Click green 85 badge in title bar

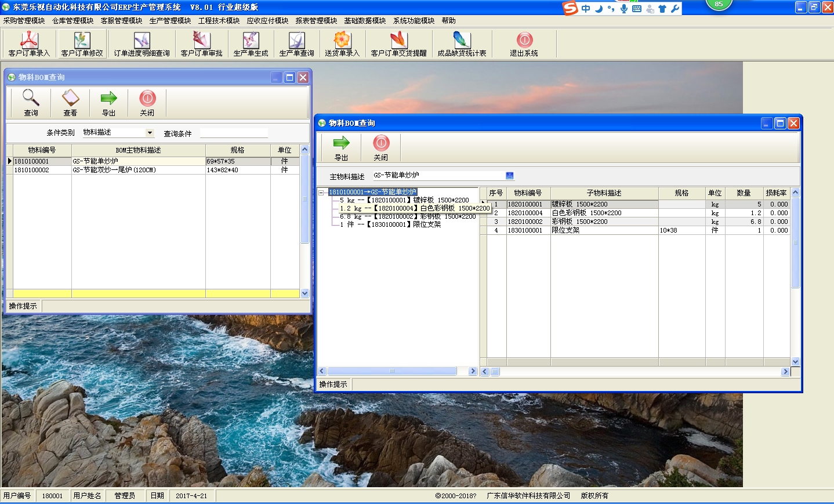pyautogui.click(x=719, y=5)
